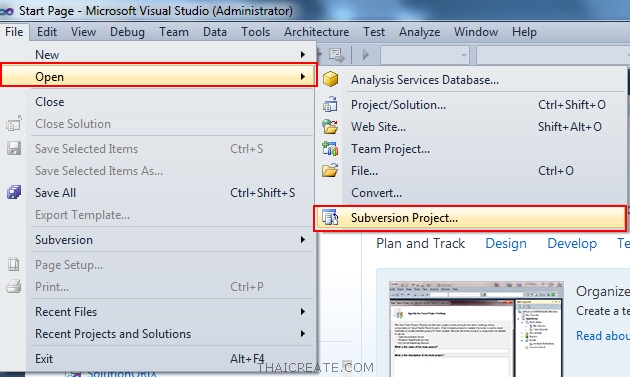Open the Analyze menu
630x377 pixels.
click(x=419, y=32)
